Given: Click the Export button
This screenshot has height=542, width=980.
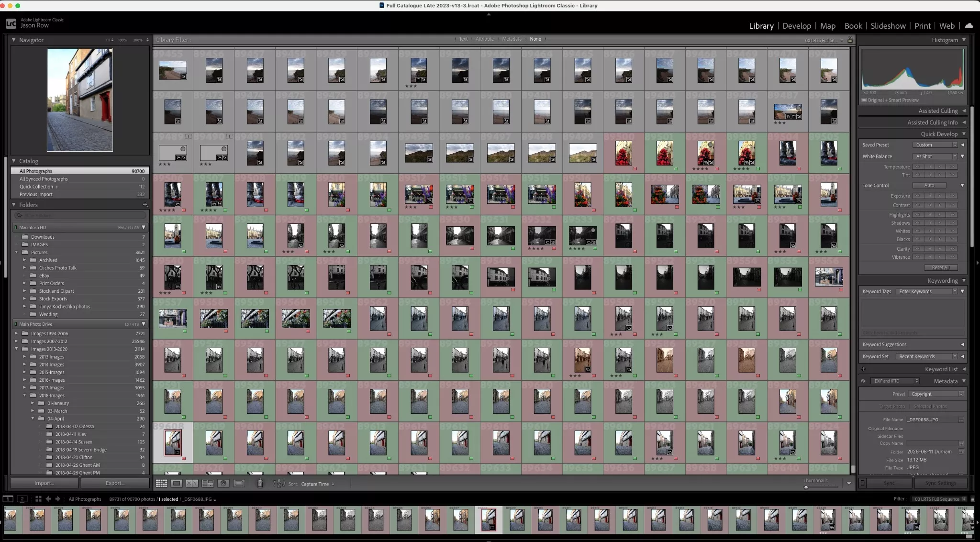Looking at the screenshot, I should pyautogui.click(x=115, y=483).
